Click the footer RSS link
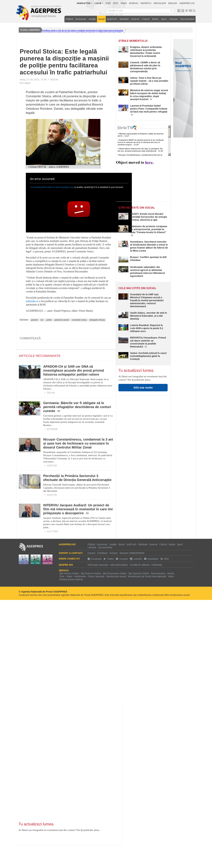The width and height of the screenshot is (212, 868). pos(164,559)
